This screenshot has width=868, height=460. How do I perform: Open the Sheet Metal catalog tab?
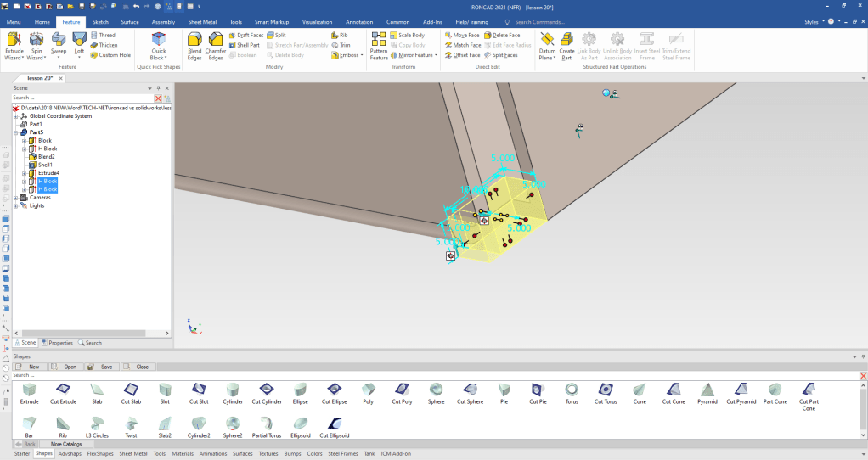[132, 453]
